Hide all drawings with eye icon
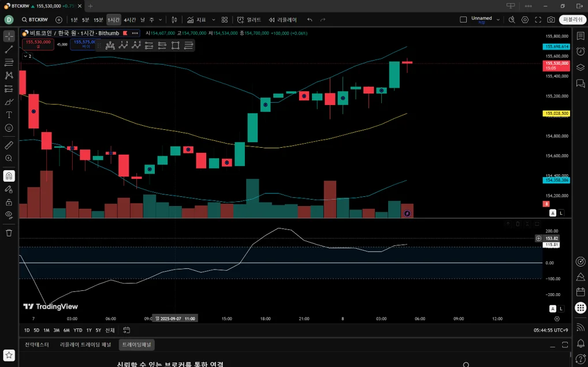588x367 pixels. tap(9, 215)
